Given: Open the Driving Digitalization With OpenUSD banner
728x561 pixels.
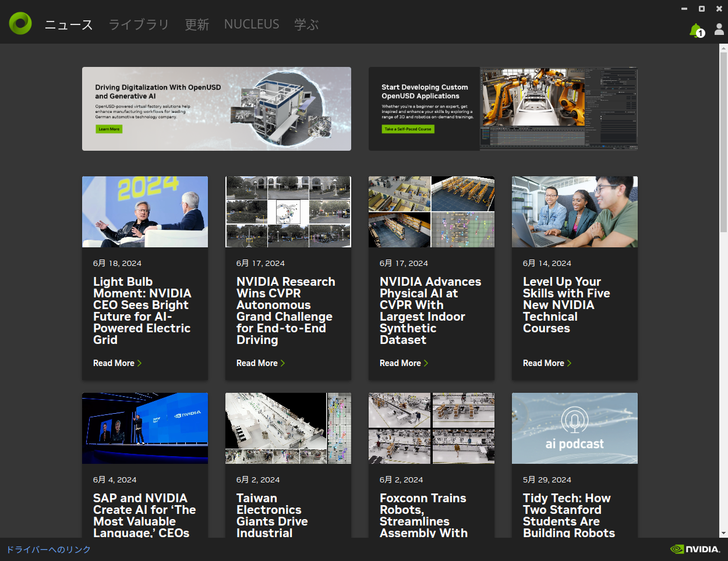Looking at the screenshot, I should click(x=217, y=109).
